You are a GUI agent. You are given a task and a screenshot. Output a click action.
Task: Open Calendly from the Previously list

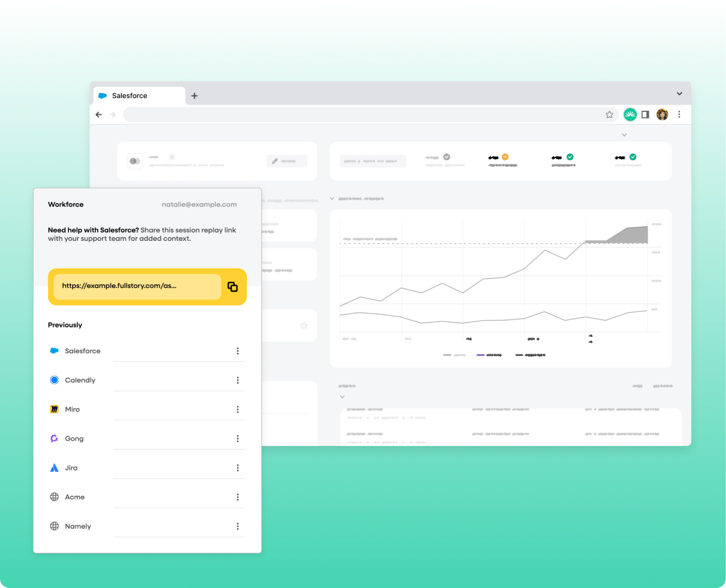click(x=80, y=380)
